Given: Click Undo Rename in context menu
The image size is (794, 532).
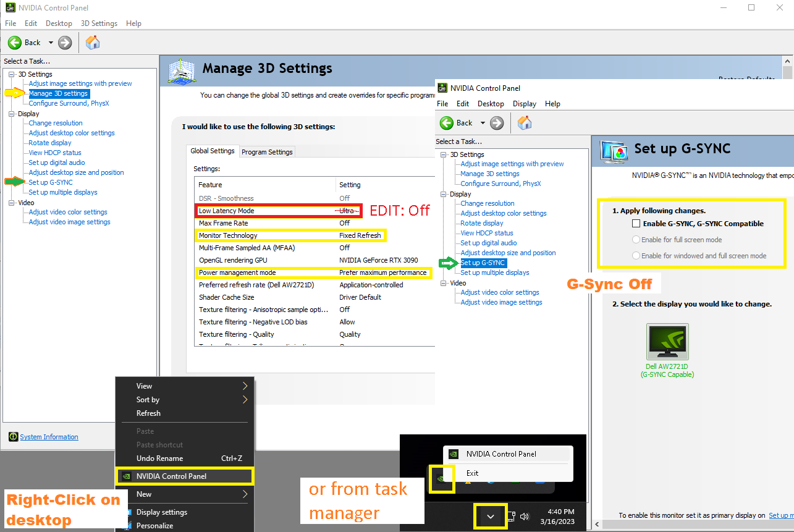Looking at the screenshot, I should point(185,458).
